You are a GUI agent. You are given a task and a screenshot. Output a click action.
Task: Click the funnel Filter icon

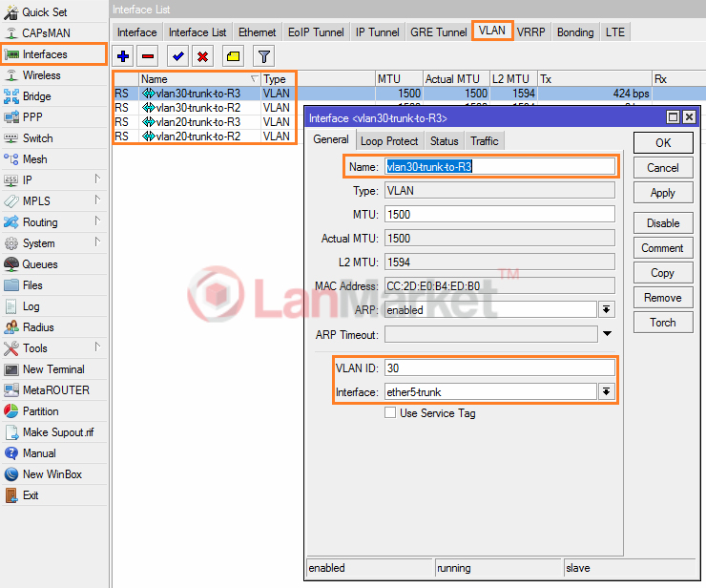pyautogui.click(x=263, y=56)
